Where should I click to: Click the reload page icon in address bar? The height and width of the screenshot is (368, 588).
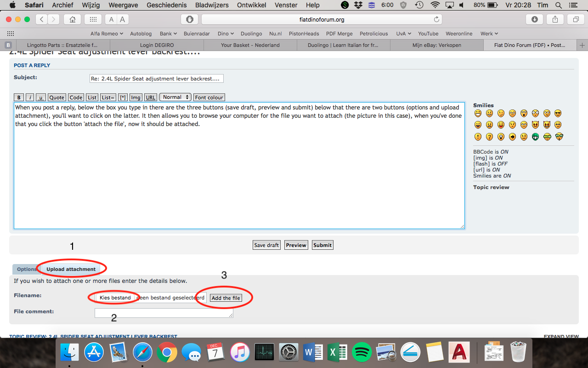coord(436,19)
